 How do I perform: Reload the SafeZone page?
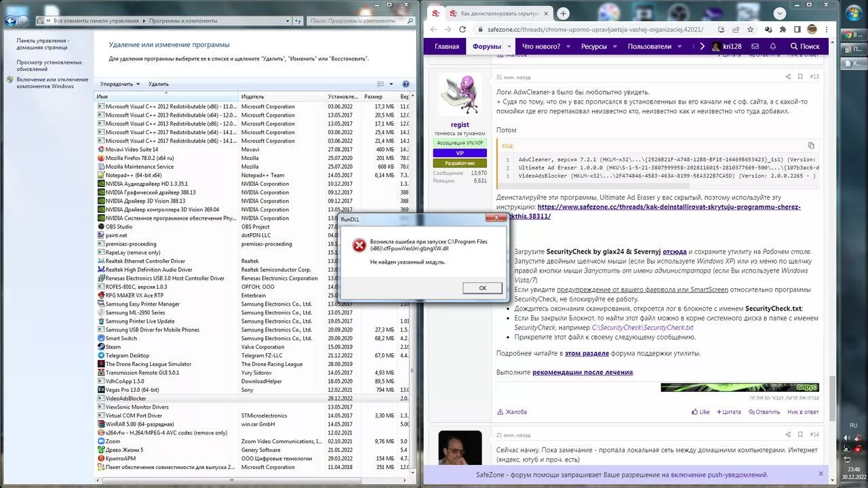(x=462, y=29)
